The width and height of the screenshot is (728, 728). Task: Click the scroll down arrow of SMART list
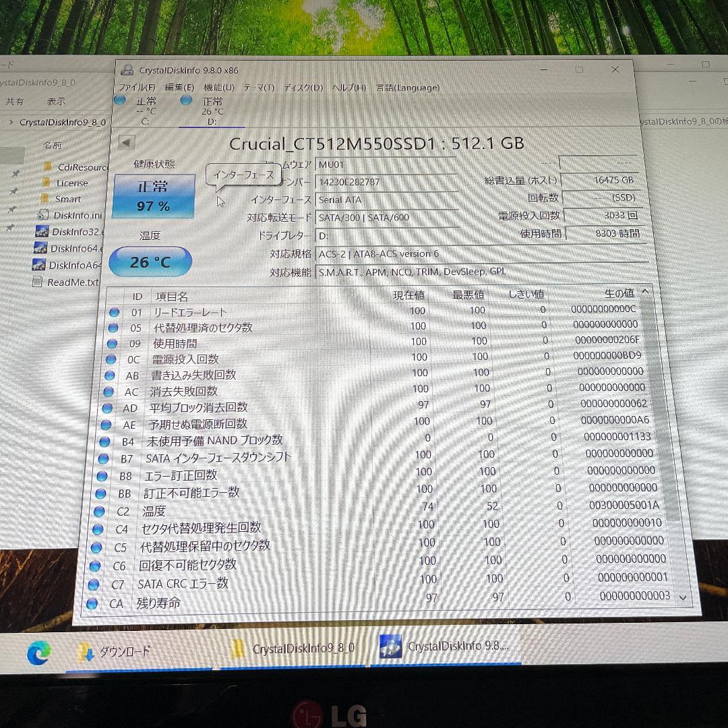(682, 597)
